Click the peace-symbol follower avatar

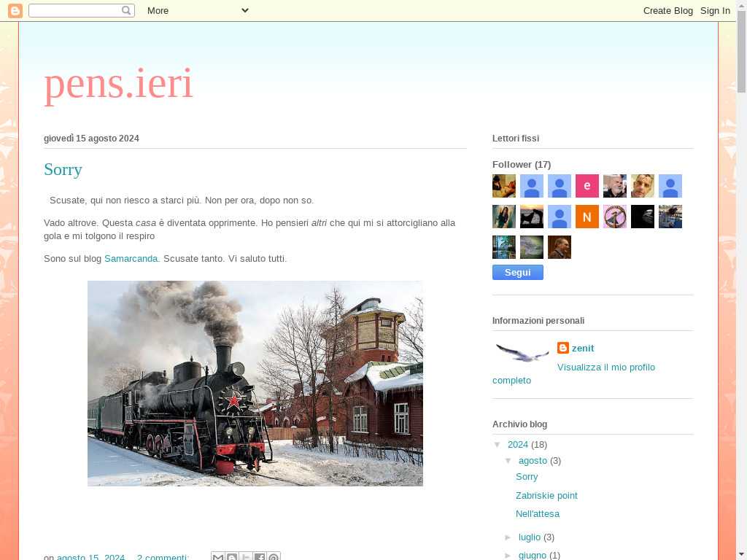[614, 217]
